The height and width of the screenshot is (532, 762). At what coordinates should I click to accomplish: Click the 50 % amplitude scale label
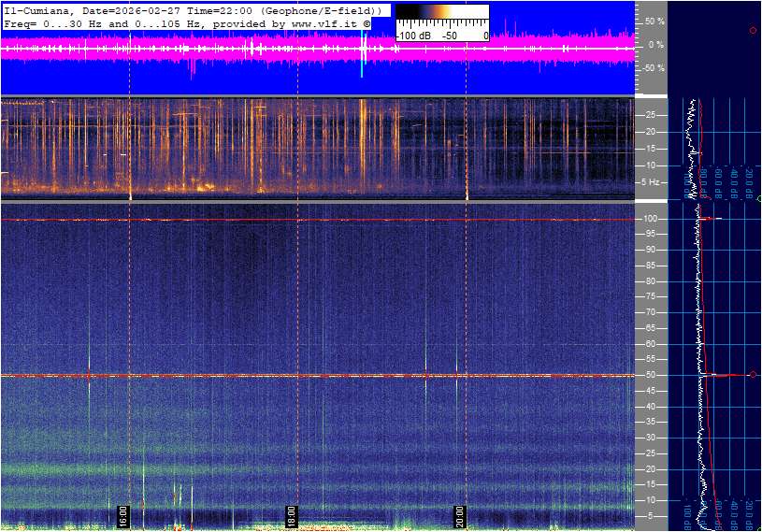coord(654,21)
